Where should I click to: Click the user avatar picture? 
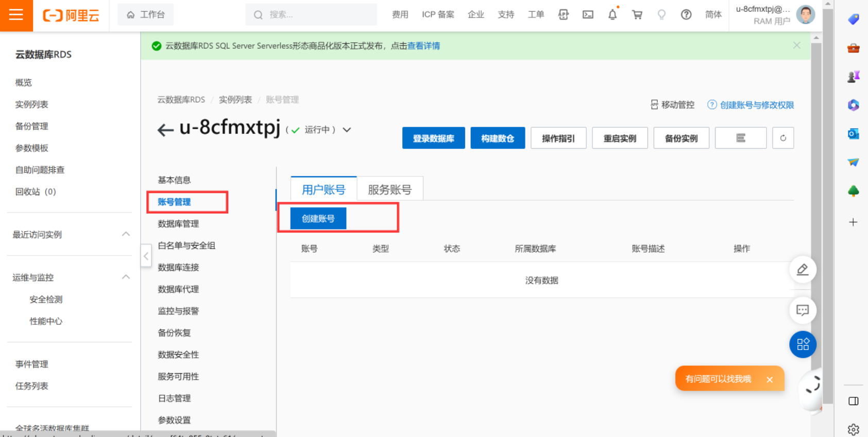(x=806, y=14)
